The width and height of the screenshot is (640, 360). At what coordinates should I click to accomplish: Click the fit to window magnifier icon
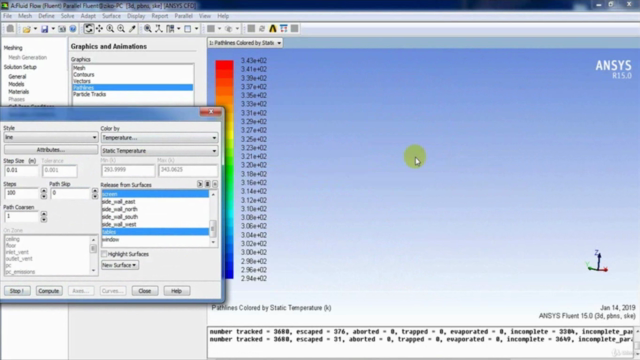pyautogui.click(x=148, y=29)
